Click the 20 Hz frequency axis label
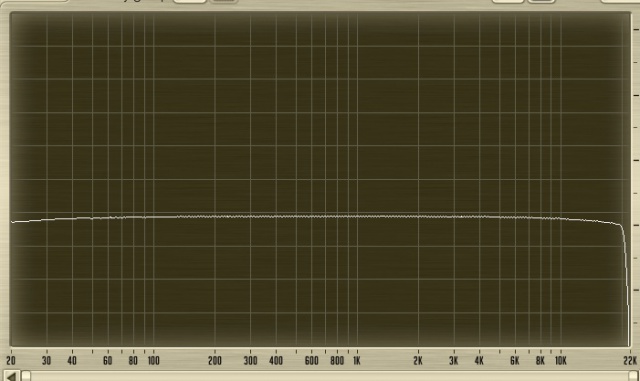The height and width of the screenshot is (381, 640). point(11,361)
